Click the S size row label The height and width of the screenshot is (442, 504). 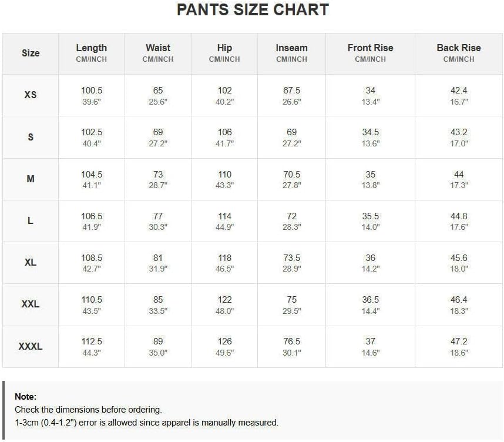(31, 137)
